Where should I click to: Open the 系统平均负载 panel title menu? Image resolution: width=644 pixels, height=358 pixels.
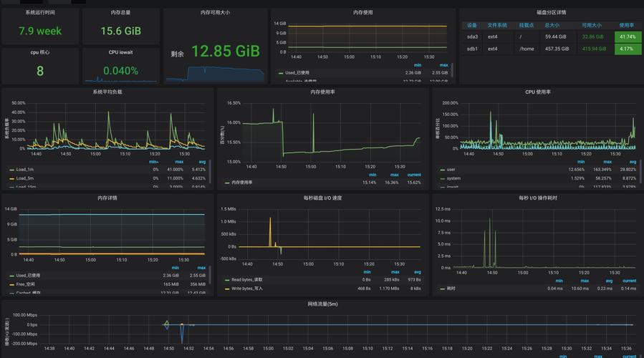107,92
